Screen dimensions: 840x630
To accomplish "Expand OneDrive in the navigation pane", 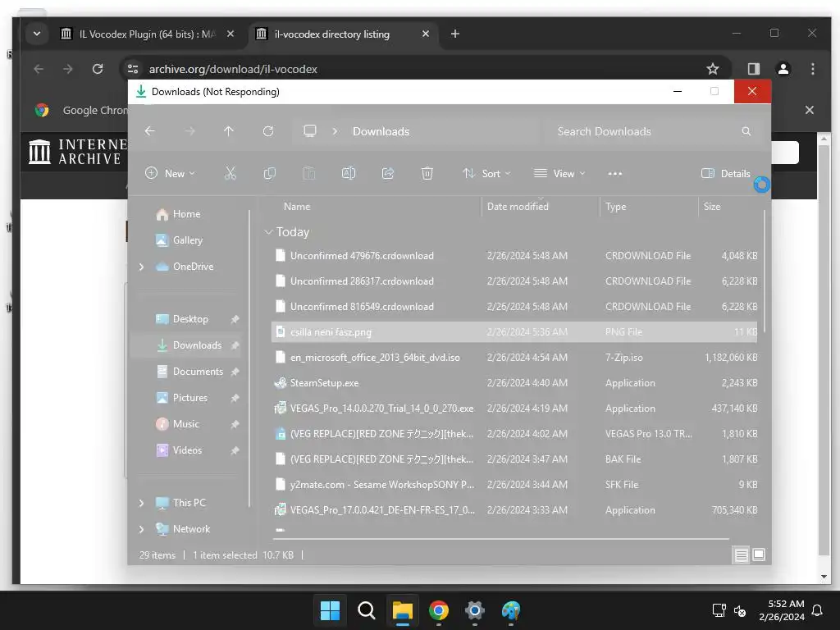I will pyautogui.click(x=141, y=267).
